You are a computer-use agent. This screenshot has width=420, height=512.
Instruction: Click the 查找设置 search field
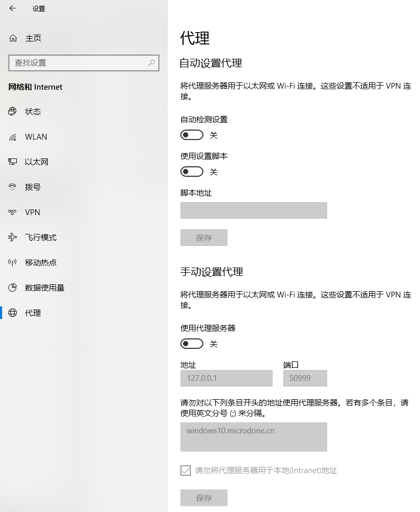79,62
